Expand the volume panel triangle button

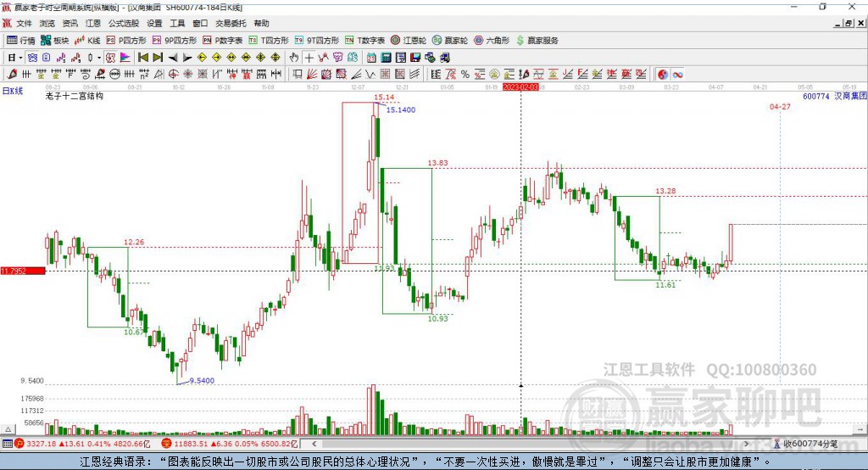(x=8, y=429)
